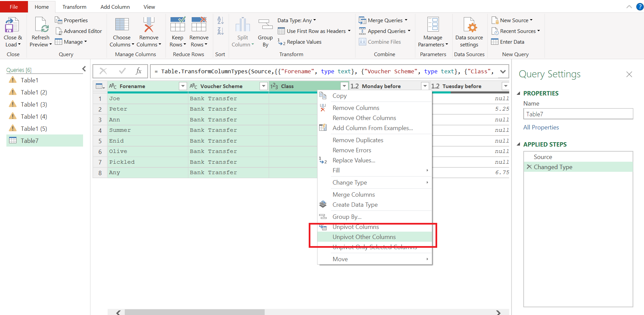Expand the formula bar chevron
Viewport: 644px width, 315px height.
coord(503,72)
